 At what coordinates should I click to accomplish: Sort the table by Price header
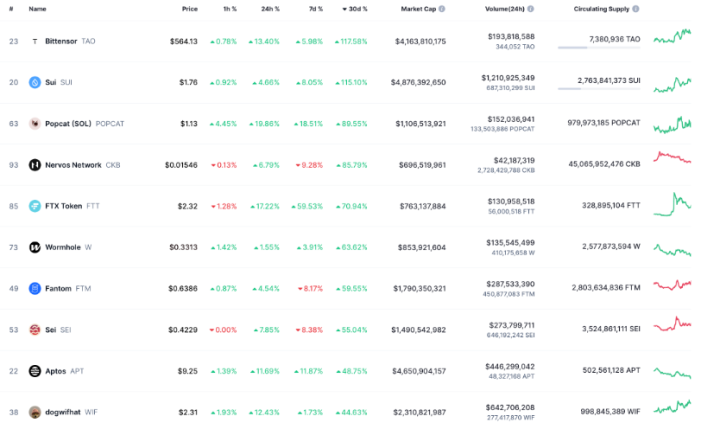point(189,8)
